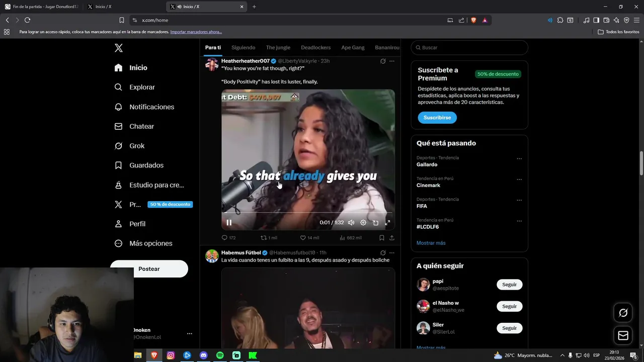
Task: Switch to Deadlockers tab
Action: tap(316, 47)
